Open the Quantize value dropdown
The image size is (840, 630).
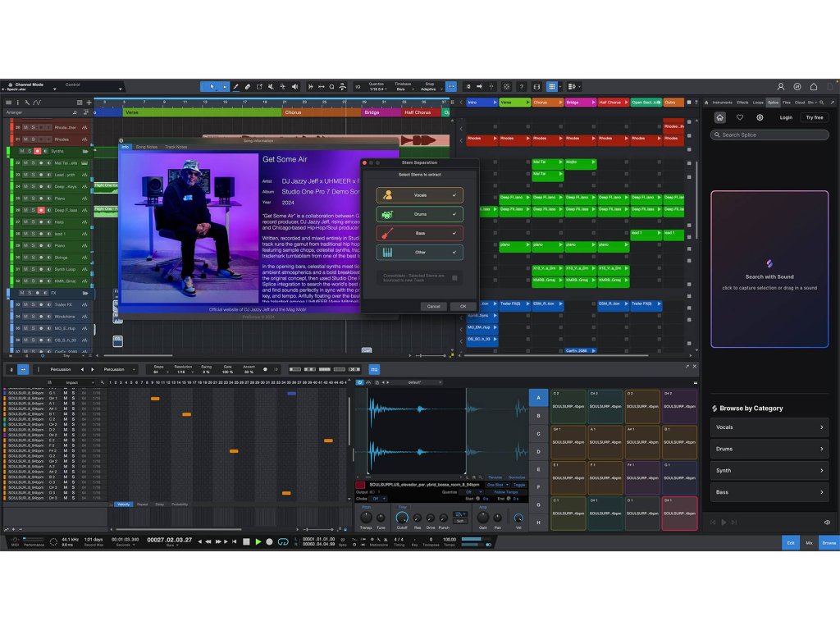click(377, 89)
